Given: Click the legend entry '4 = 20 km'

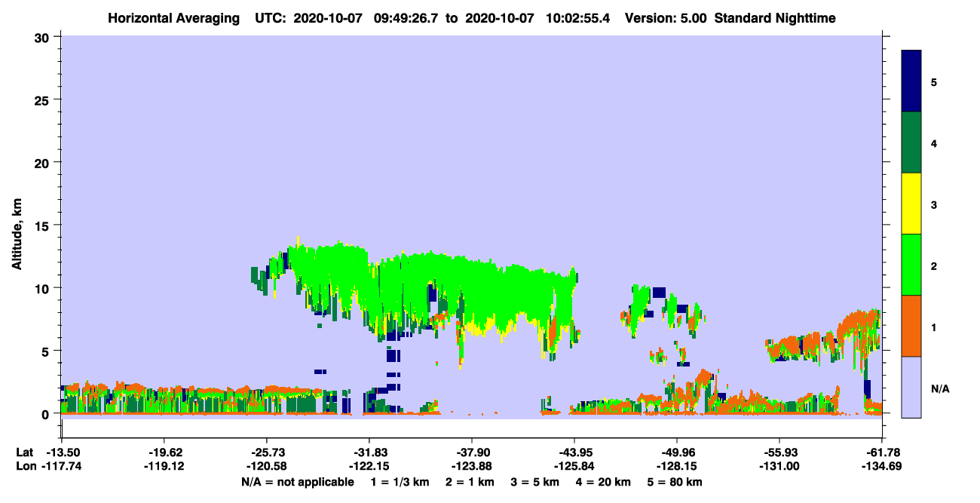Looking at the screenshot, I should 603,482.
